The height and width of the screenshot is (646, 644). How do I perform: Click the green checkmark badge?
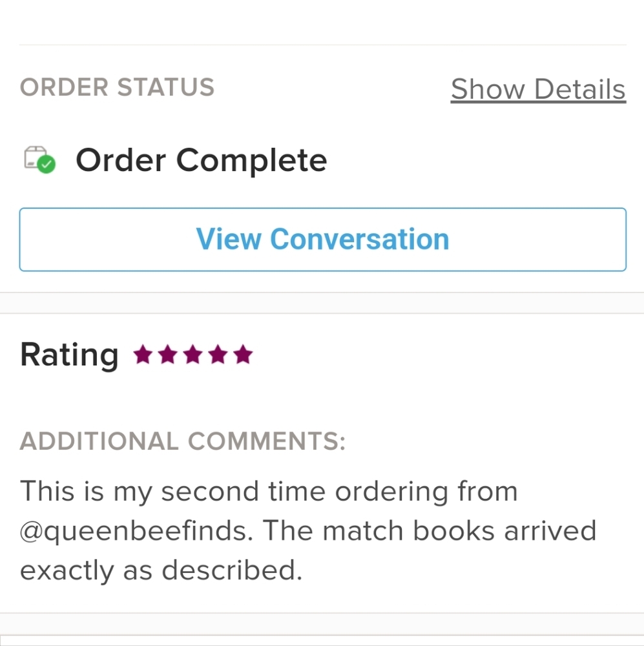[47, 165]
